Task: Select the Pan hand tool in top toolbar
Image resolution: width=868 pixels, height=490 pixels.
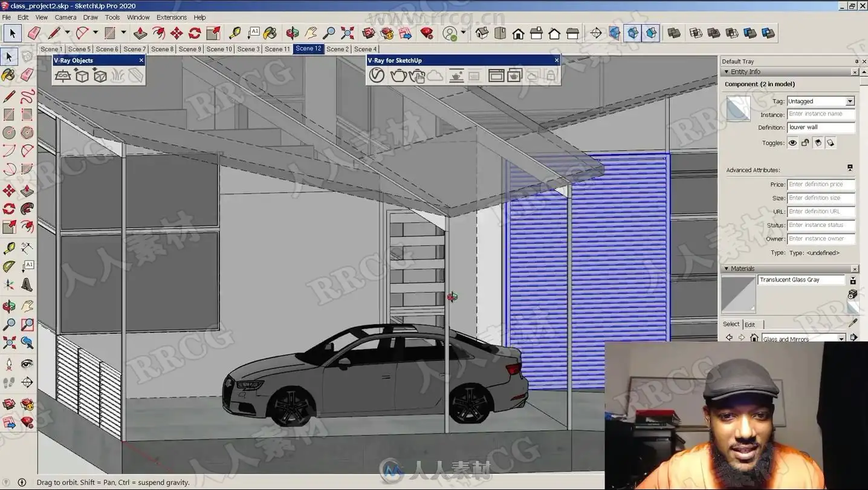Action: click(311, 33)
